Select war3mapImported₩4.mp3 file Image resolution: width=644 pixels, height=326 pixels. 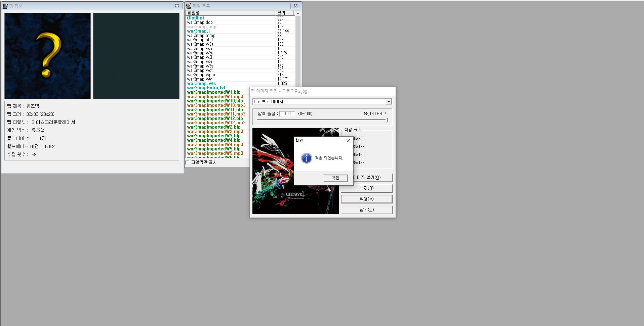pyautogui.click(x=215, y=145)
